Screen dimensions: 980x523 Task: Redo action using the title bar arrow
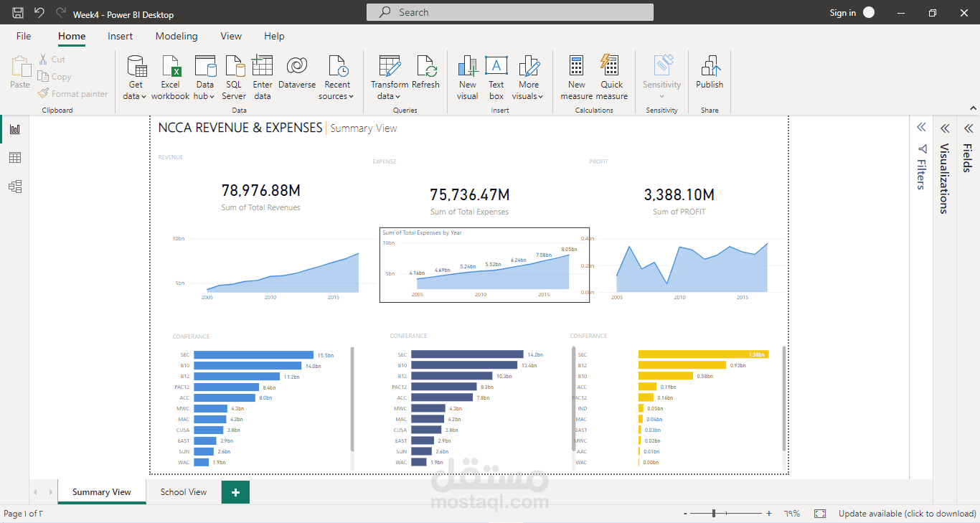coord(61,13)
